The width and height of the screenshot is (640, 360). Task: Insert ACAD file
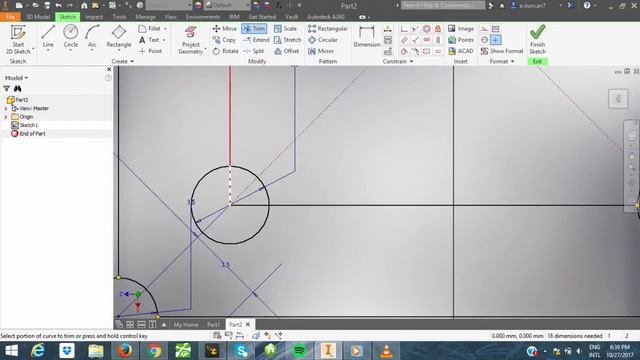coord(460,51)
